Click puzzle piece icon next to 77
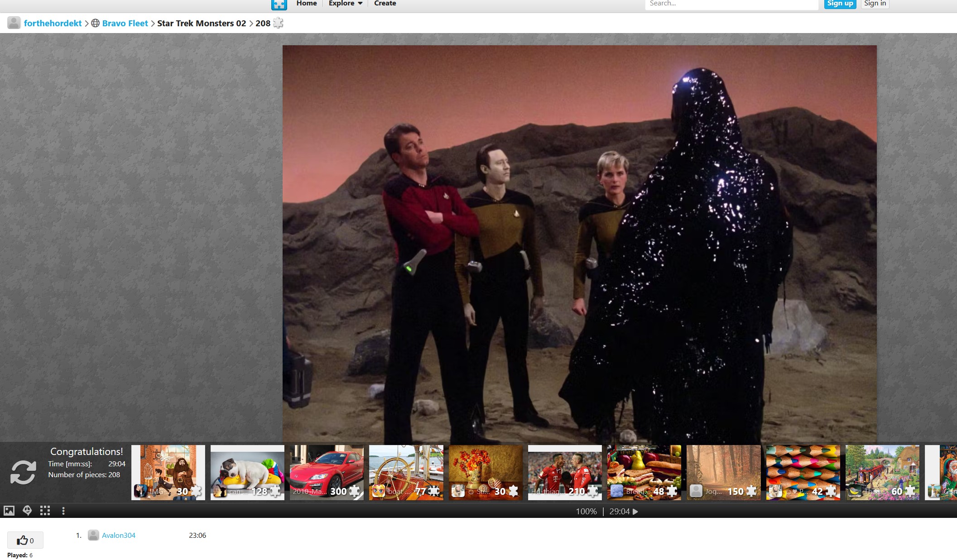The image size is (957, 560). point(434,491)
